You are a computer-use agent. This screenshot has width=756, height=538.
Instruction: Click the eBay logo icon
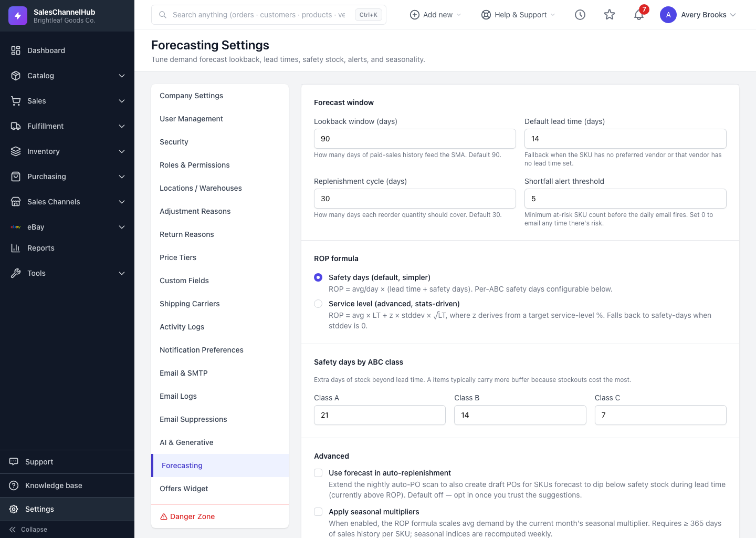[16, 227]
